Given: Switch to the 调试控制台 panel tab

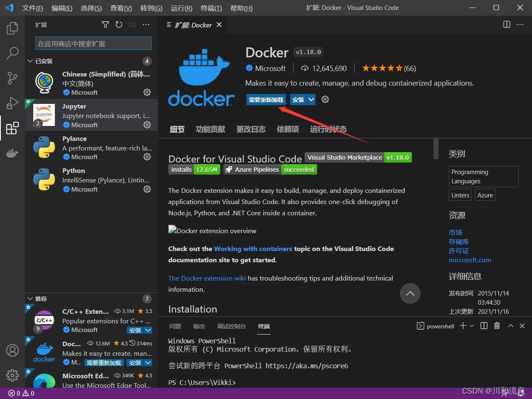Looking at the screenshot, I should point(232,326).
